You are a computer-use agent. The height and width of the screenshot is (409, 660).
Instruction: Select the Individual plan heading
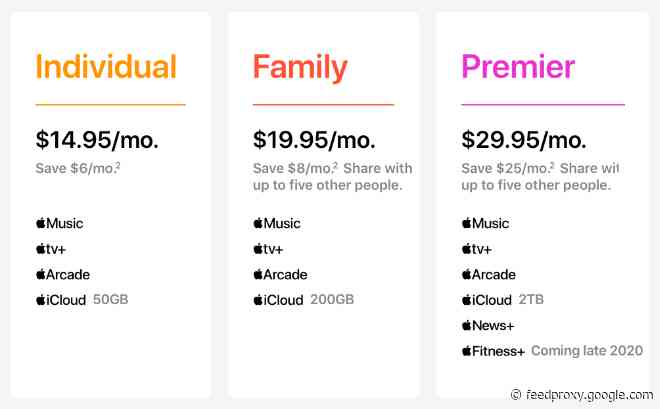(106, 67)
